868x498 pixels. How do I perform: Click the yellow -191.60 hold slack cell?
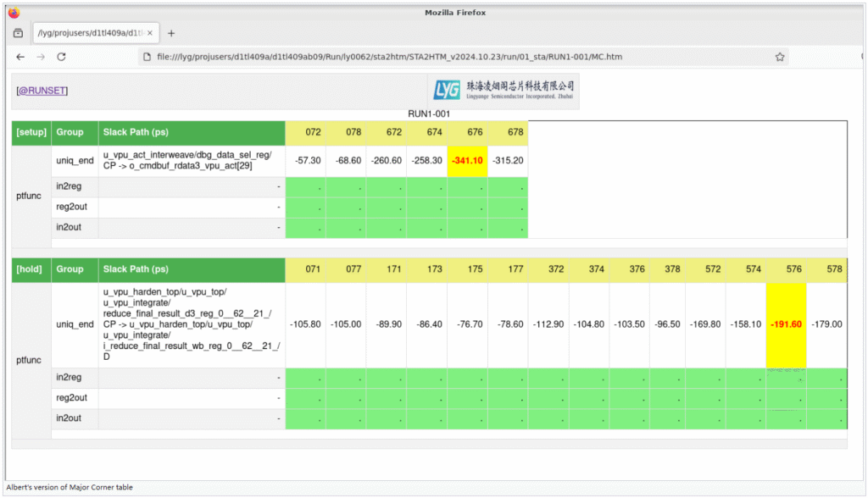786,324
